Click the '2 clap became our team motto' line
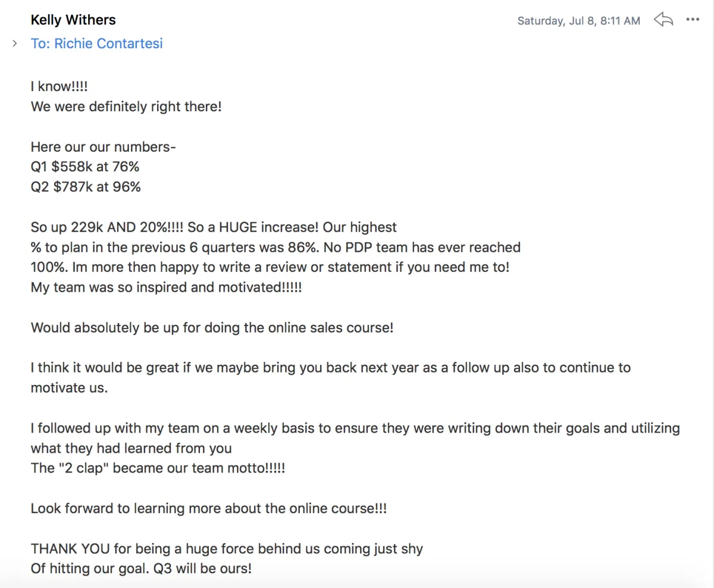This screenshot has height=588, width=714. (x=158, y=468)
